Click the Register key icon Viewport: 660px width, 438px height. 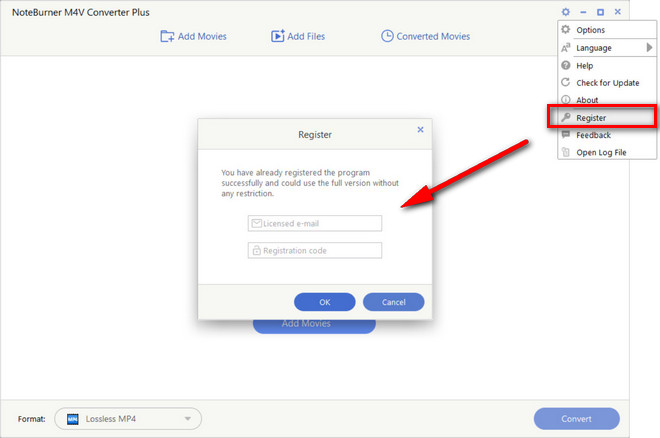566,117
